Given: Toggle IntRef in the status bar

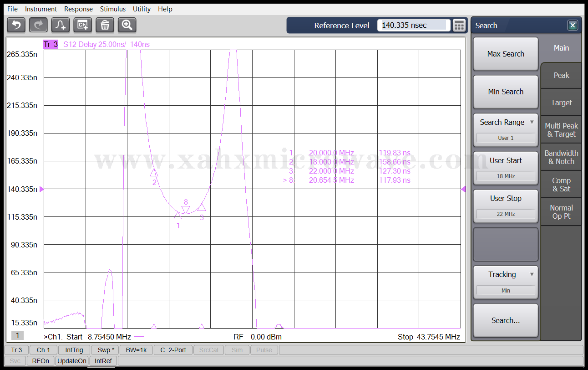Looking at the screenshot, I should click(103, 361).
